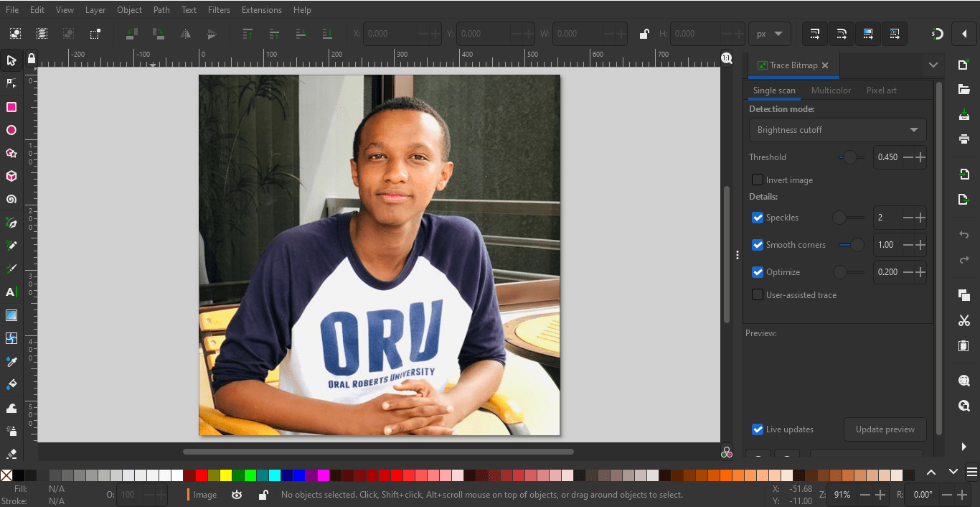
Task: Select the Selector arrow tool
Action: pyautogui.click(x=11, y=61)
